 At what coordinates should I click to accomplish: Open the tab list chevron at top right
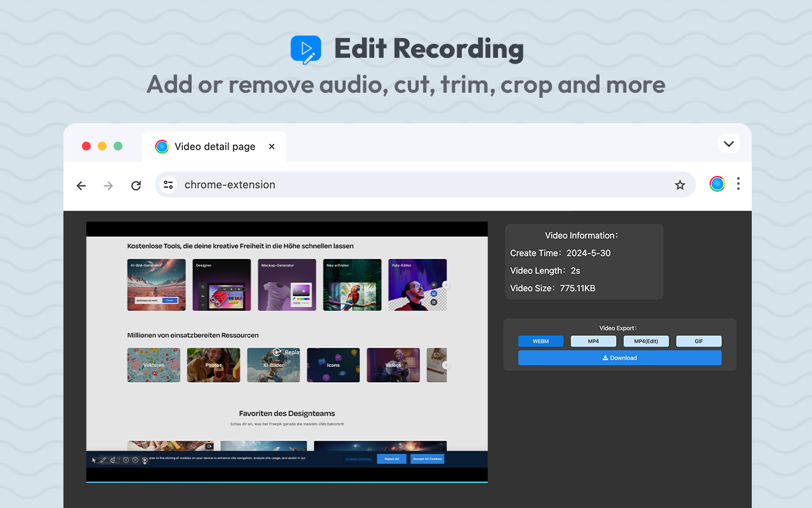728,144
